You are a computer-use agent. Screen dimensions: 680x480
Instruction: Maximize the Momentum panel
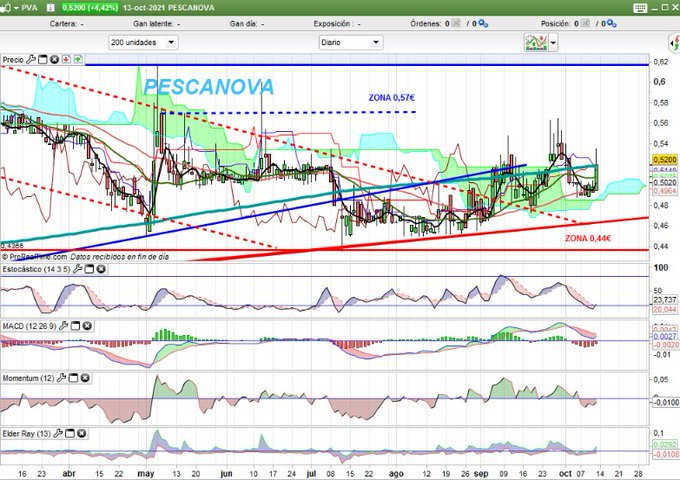[74, 378]
